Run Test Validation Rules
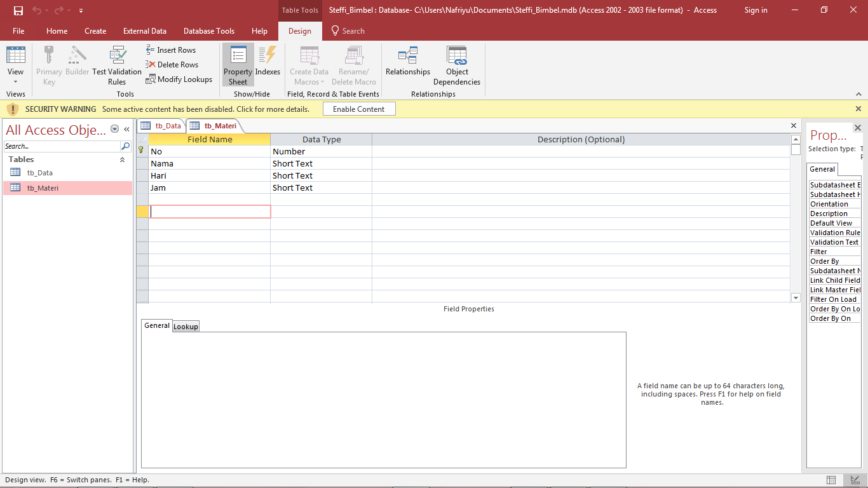This screenshot has height=488, width=868. tap(117, 66)
